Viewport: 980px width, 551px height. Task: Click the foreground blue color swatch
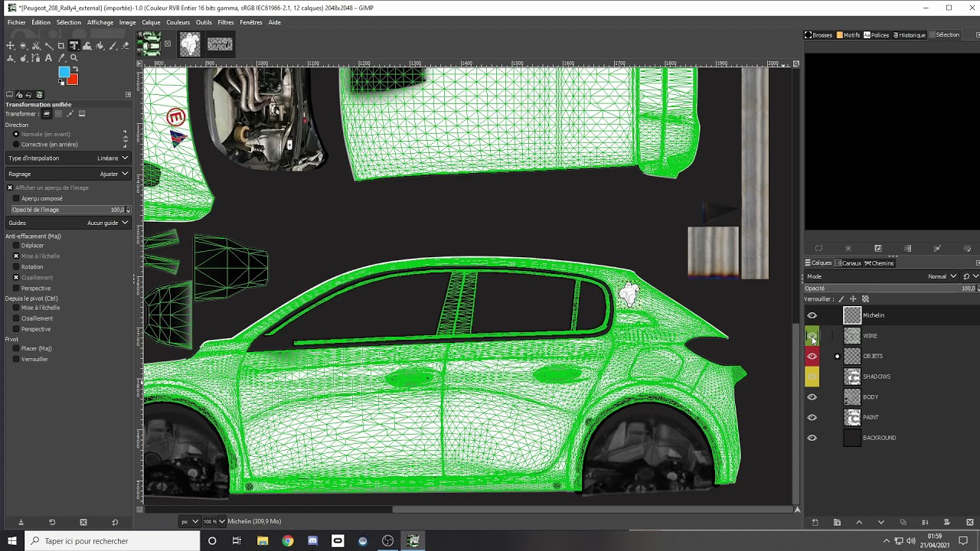tap(64, 71)
